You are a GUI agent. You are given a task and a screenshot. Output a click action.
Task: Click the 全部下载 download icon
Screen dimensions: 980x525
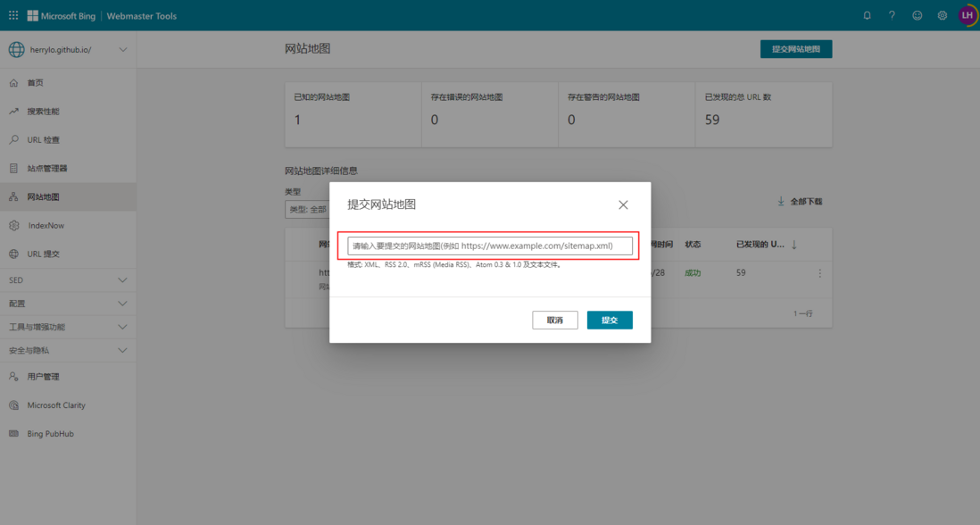tap(781, 202)
